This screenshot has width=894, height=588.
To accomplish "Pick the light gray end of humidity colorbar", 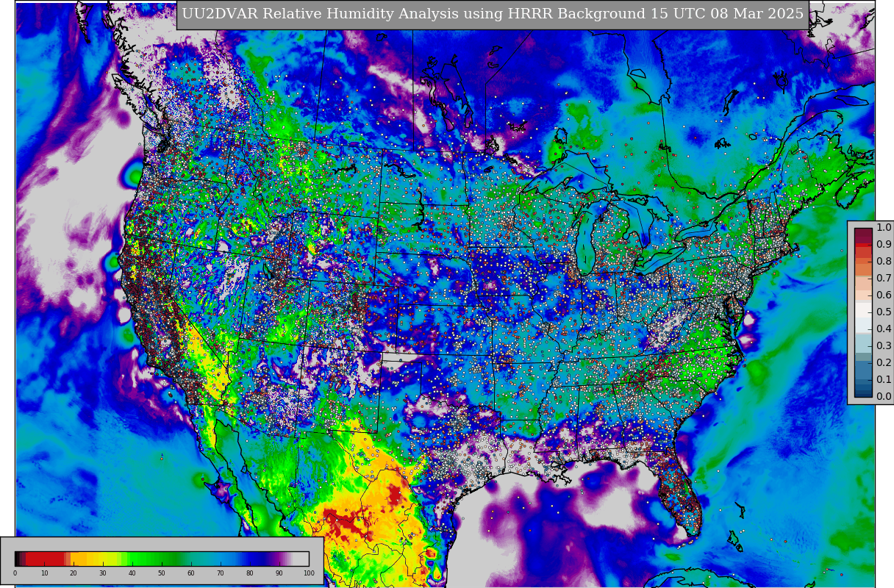I will [x=301, y=559].
